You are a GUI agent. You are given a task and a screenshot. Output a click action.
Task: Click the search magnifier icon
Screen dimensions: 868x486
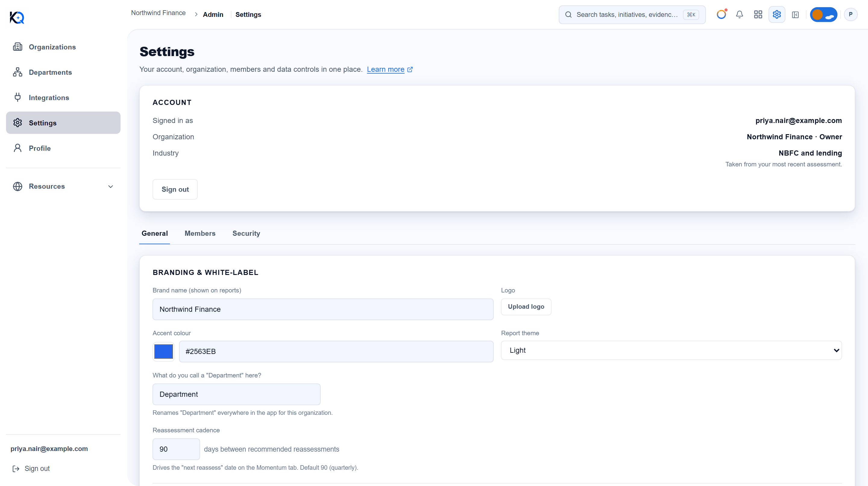point(568,14)
